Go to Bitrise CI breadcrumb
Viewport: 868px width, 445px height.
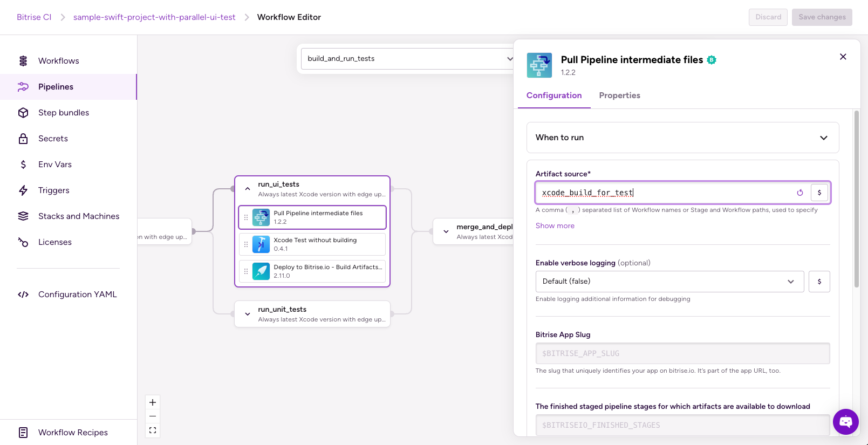pyautogui.click(x=34, y=17)
